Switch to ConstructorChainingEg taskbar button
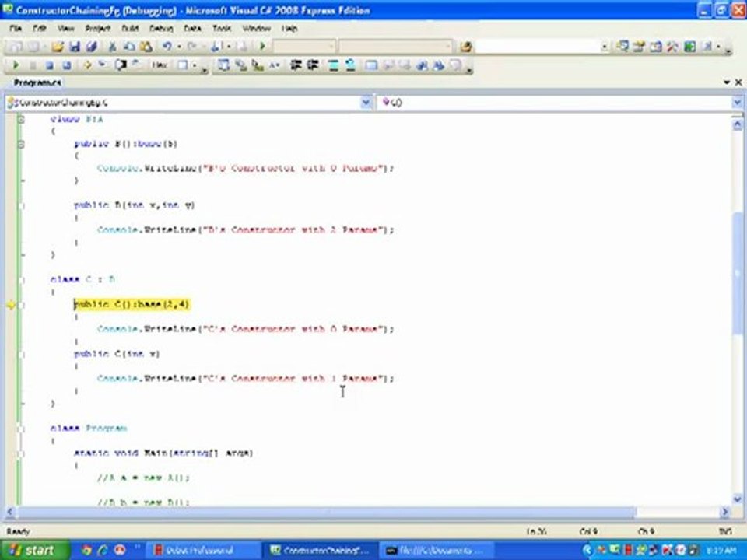Screen dimensions: 747x560 pyautogui.click(x=321, y=551)
